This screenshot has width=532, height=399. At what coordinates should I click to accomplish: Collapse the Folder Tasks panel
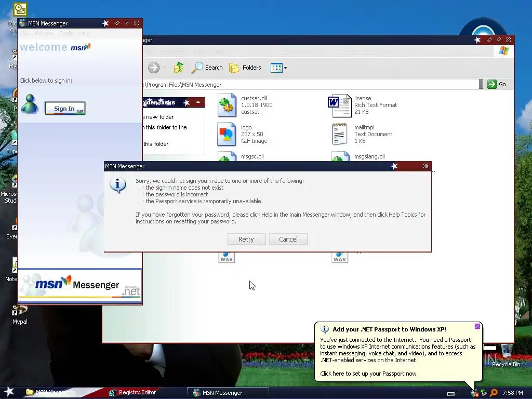[198, 102]
